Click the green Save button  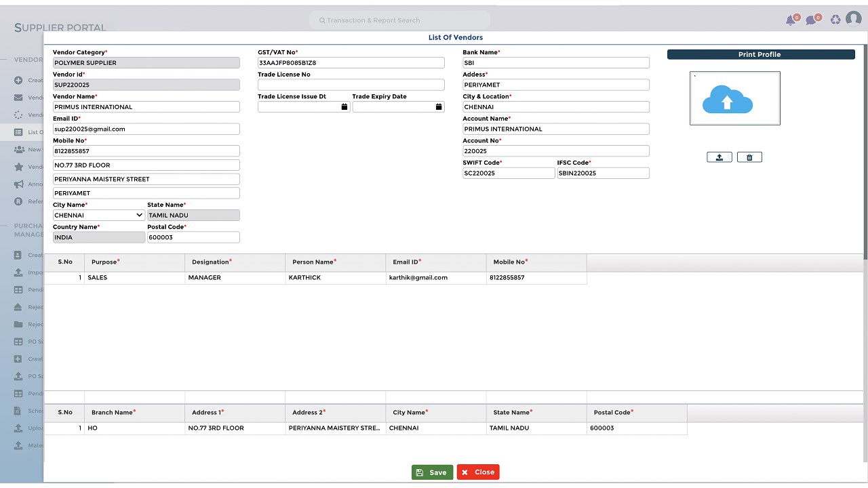coord(432,472)
